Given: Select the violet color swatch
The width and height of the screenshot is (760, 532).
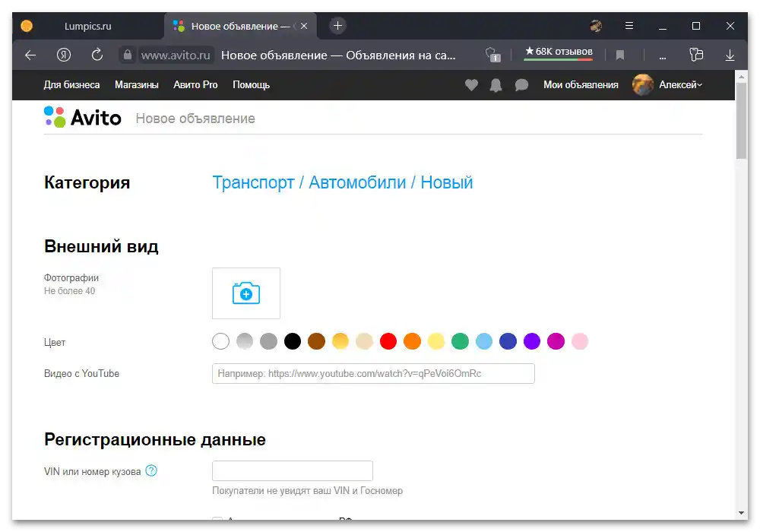Looking at the screenshot, I should click(x=532, y=341).
